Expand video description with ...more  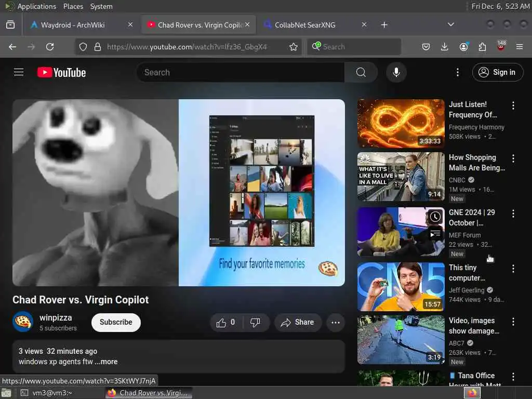click(106, 362)
